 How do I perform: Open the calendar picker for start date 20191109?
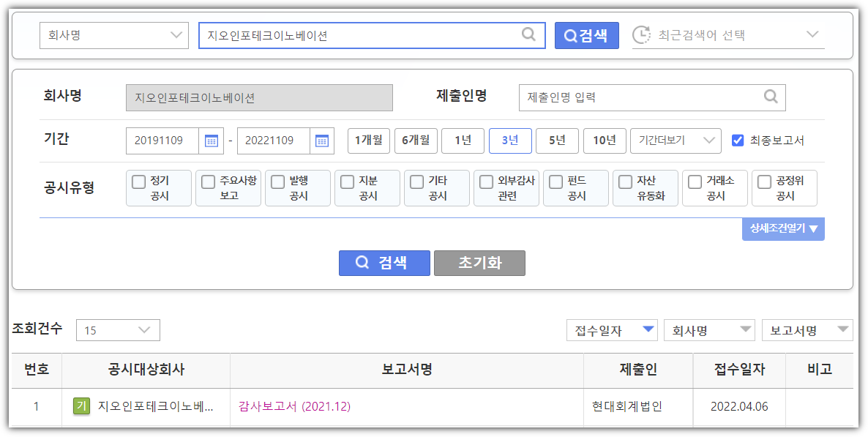[x=212, y=141]
